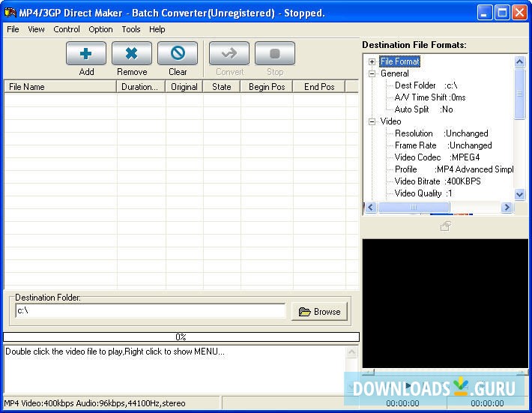Select the Video tree label
The image size is (532, 413).
[390, 121]
